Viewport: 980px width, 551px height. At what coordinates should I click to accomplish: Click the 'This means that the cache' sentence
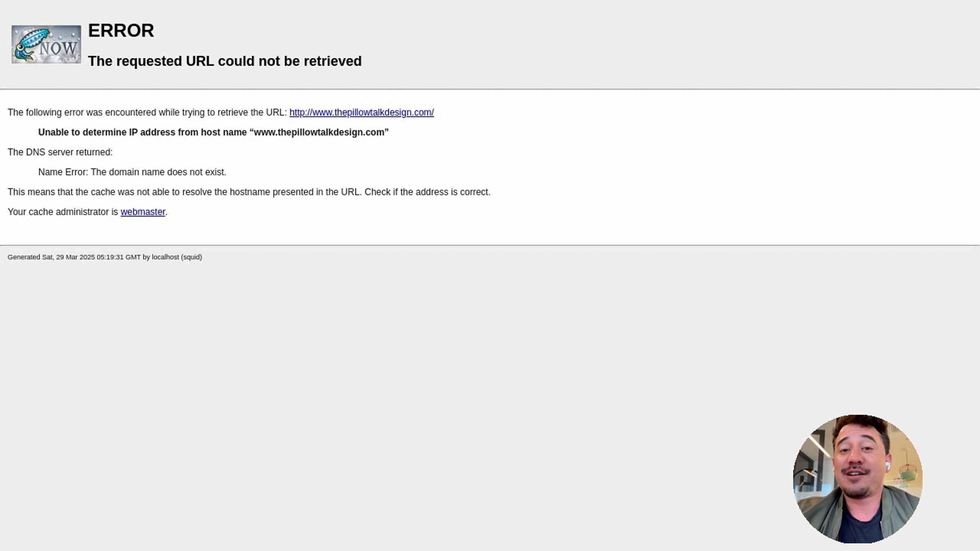coord(185,192)
